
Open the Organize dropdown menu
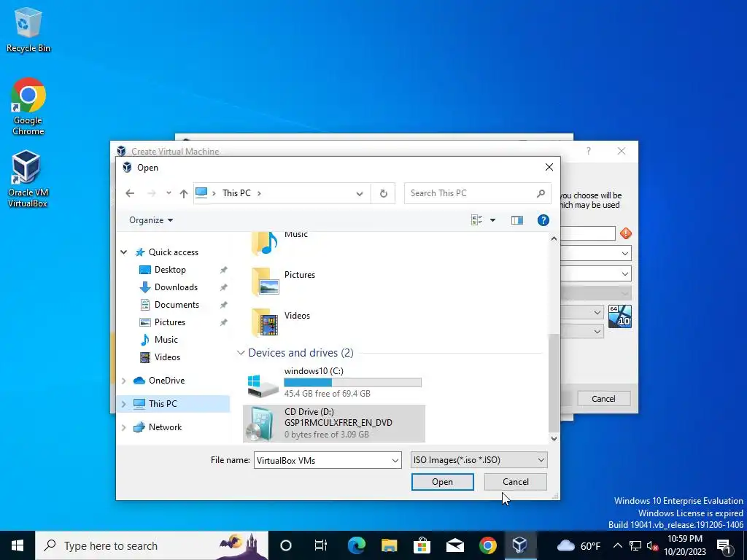point(151,220)
